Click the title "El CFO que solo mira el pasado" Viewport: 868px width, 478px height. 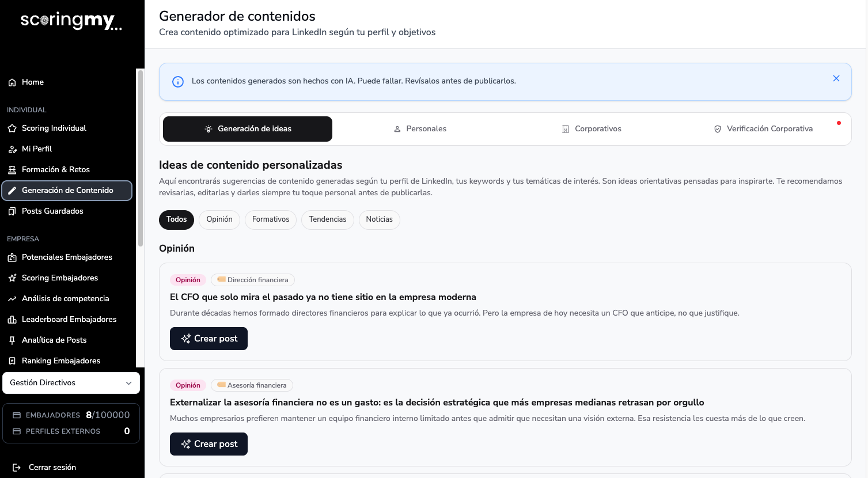pos(323,297)
